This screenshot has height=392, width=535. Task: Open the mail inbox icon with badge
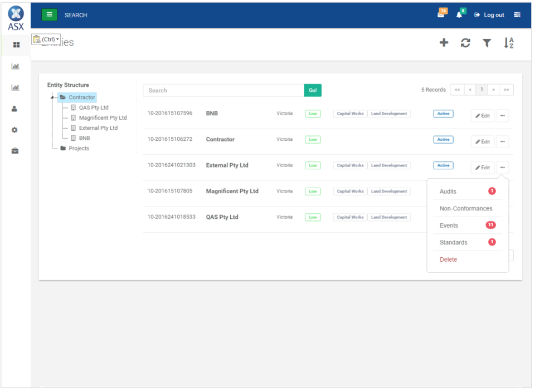click(442, 13)
